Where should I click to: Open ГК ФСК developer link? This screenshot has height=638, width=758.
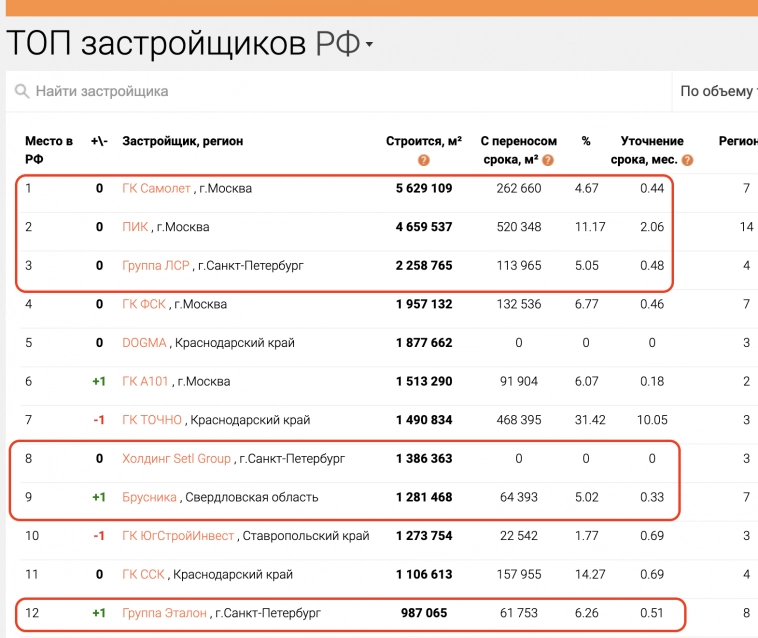tap(144, 304)
